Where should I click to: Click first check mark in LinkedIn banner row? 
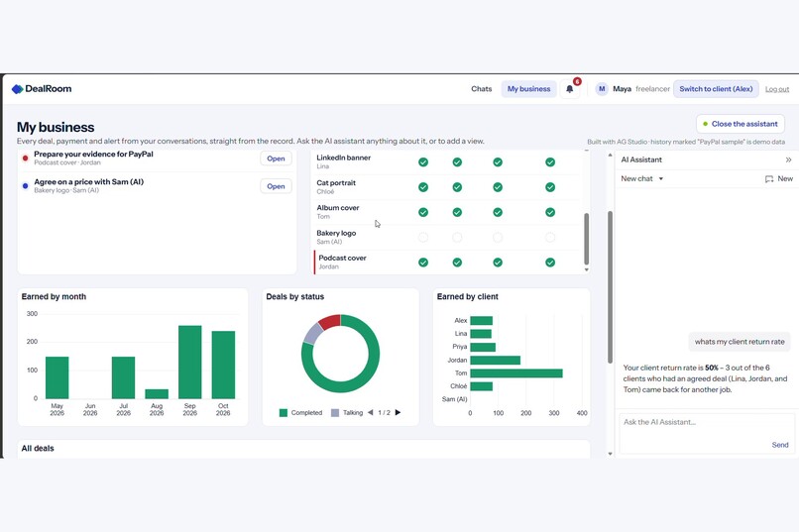point(423,161)
